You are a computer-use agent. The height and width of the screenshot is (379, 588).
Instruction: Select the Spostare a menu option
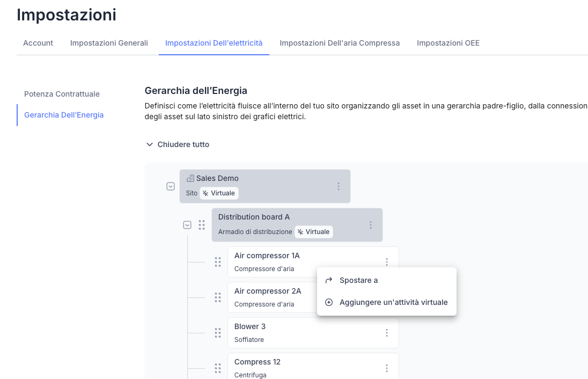point(358,280)
